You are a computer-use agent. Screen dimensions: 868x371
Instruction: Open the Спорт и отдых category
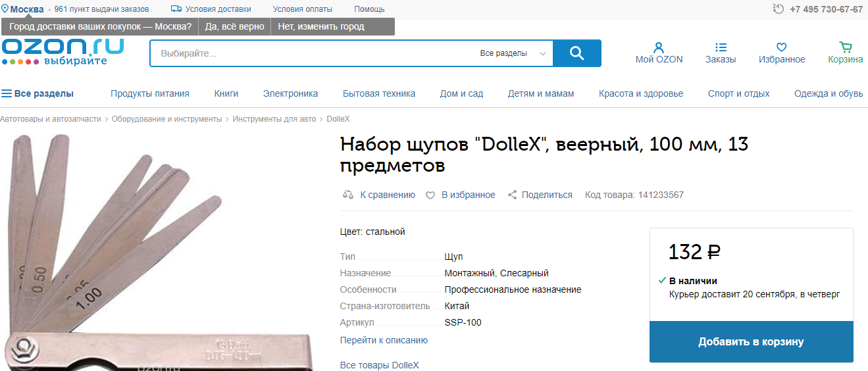pos(739,93)
